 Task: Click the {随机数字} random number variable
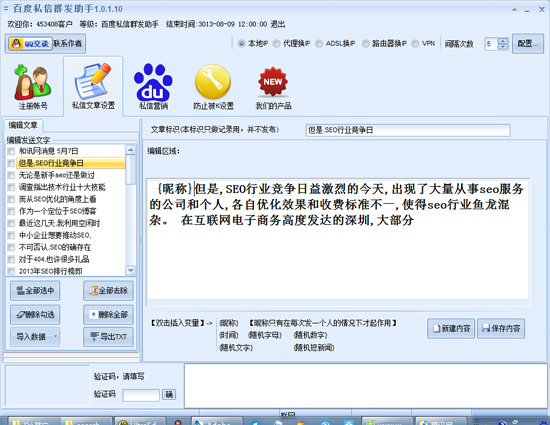coord(310,335)
